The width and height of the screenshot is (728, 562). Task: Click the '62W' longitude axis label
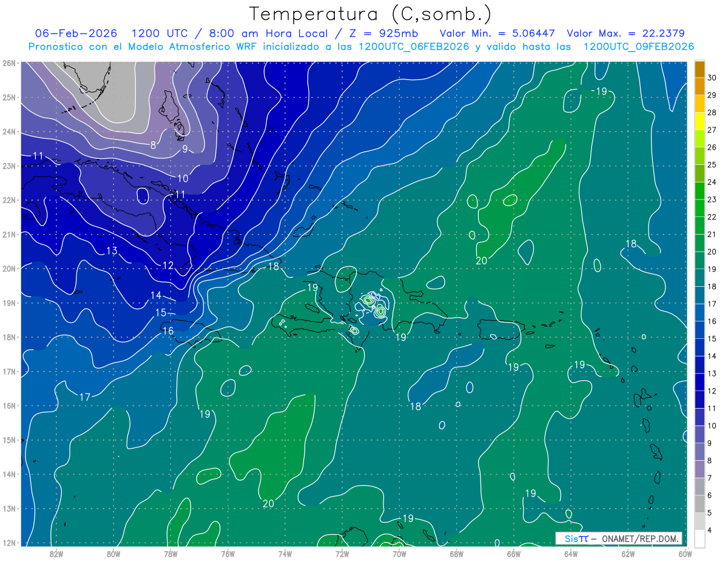[628, 554]
